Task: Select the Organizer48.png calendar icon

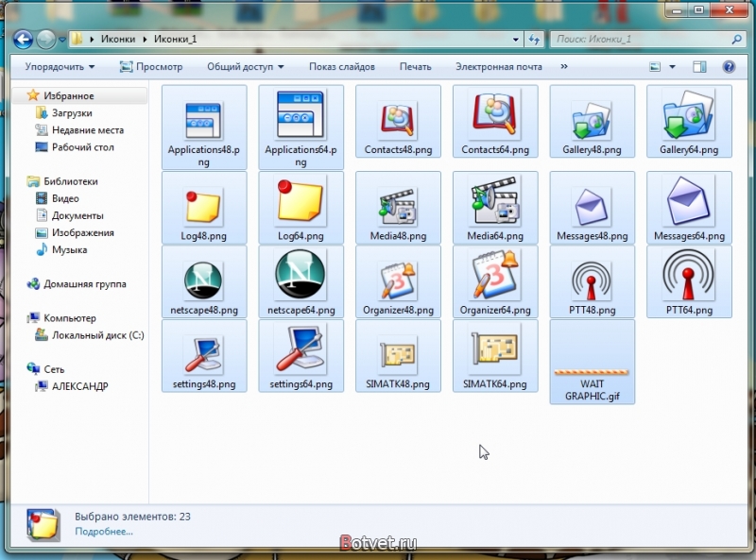Action: [x=398, y=281]
